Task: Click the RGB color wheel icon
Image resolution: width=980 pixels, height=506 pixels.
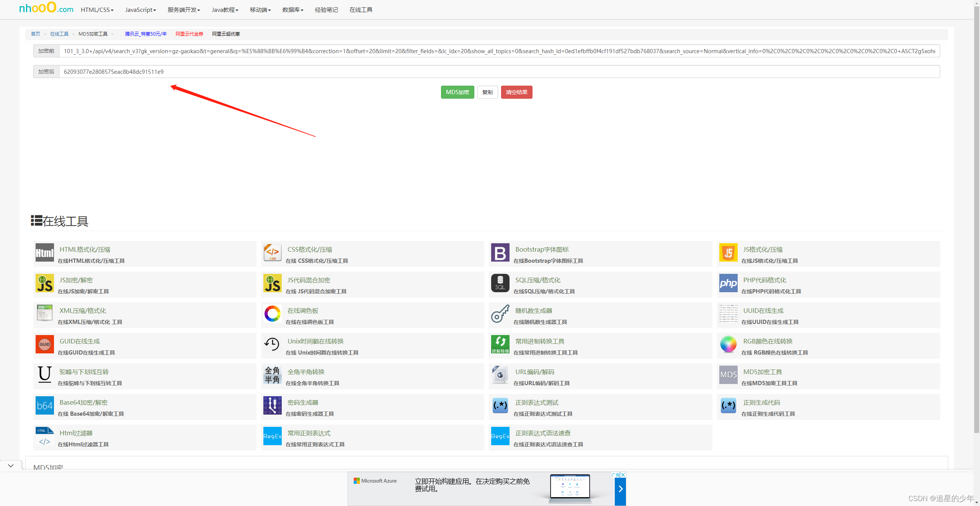Action: [728, 345]
